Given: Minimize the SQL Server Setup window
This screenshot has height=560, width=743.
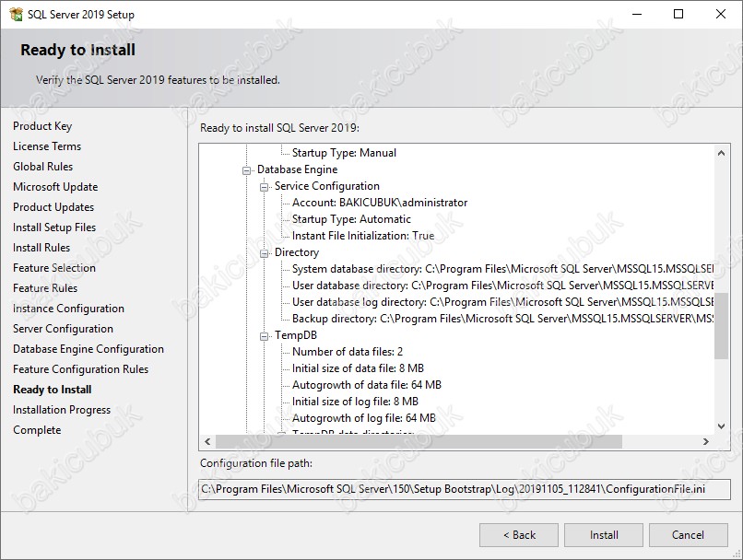Looking at the screenshot, I should pyautogui.click(x=637, y=14).
